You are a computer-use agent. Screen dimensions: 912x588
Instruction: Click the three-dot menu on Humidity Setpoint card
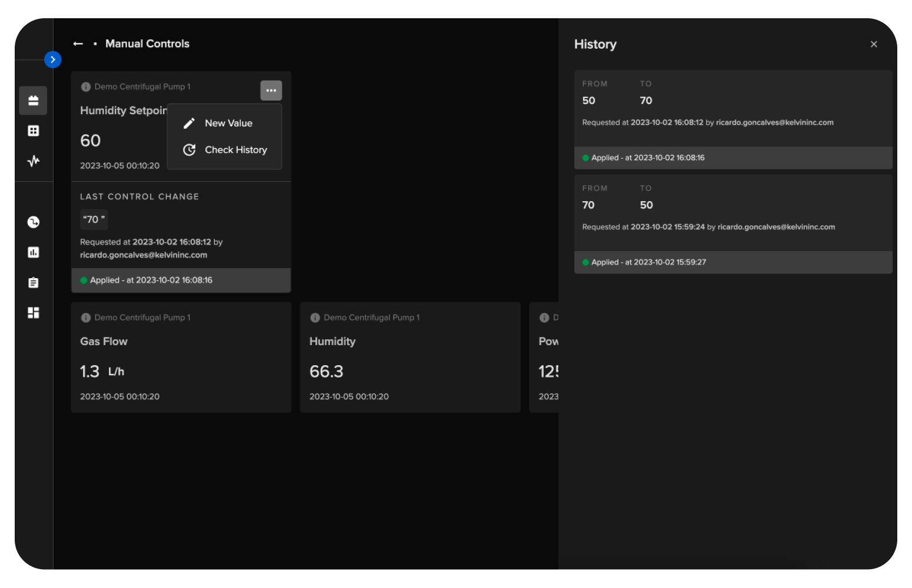tap(271, 91)
